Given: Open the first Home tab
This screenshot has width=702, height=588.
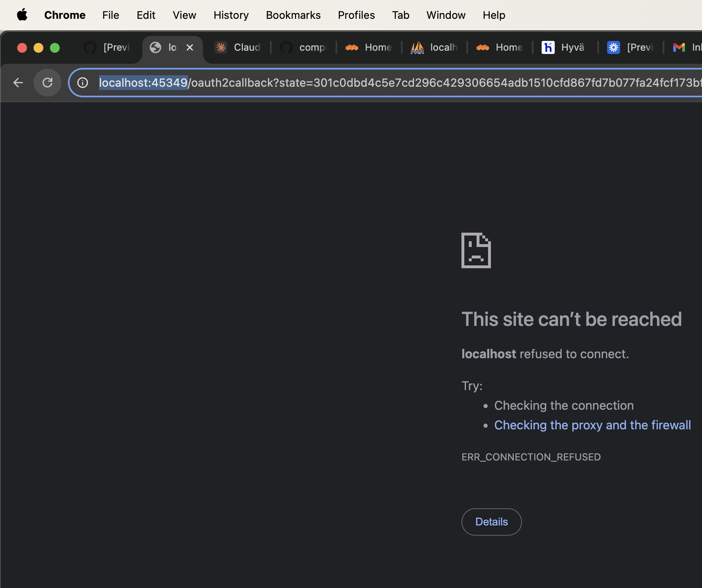Looking at the screenshot, I should 370,47.
